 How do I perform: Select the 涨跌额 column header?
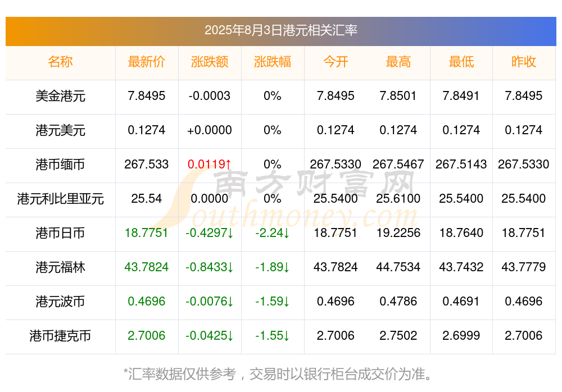[x=210, y=62]
